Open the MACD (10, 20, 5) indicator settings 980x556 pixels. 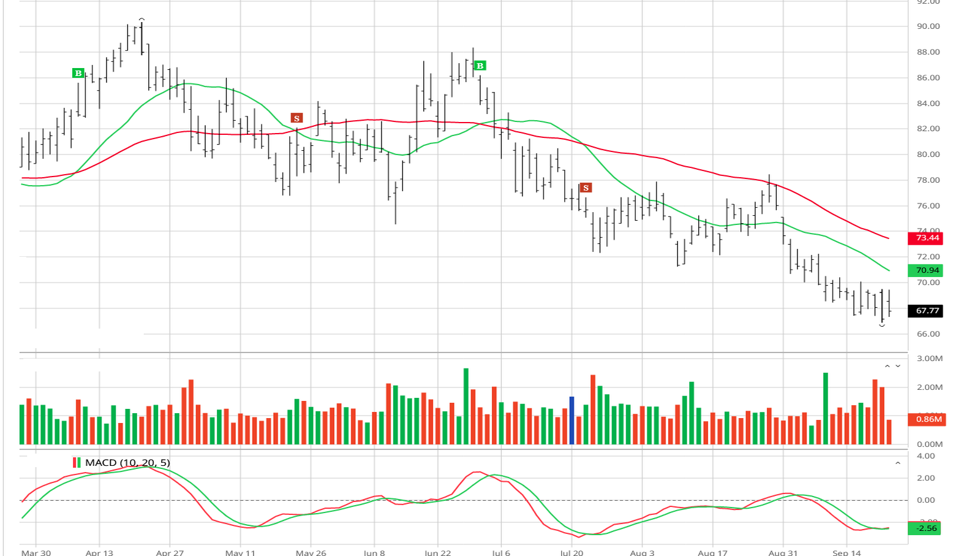[127, 463]
